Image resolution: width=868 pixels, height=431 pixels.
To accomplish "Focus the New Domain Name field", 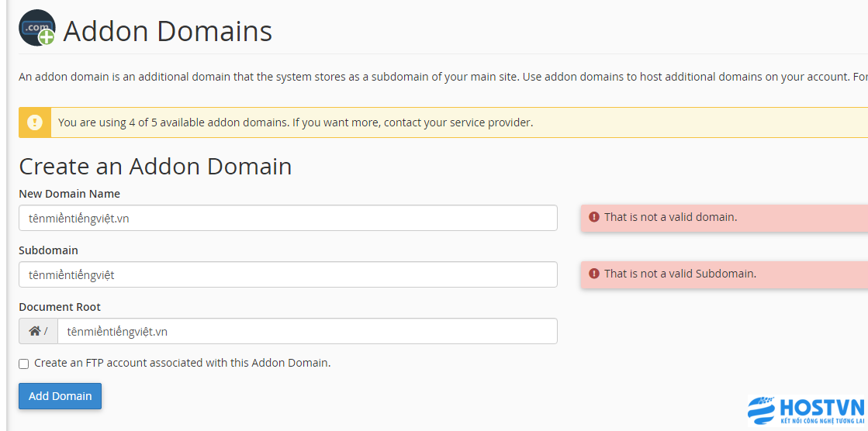I will pyautogui.click(x=288, y=218).
